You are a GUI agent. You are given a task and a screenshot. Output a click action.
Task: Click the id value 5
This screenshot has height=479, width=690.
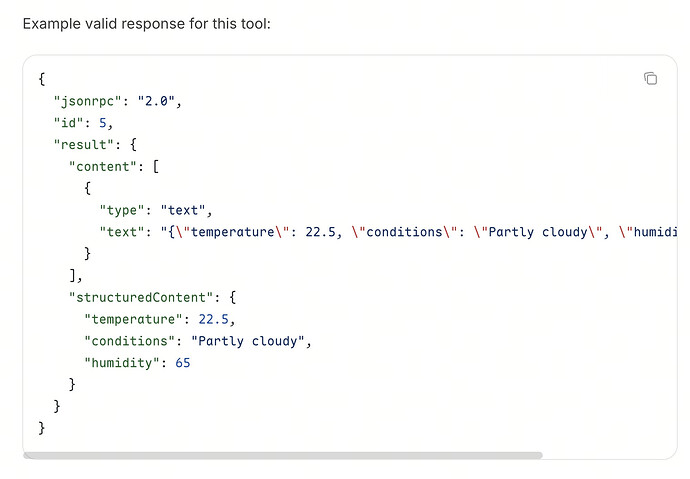click(x=103, y=123)
